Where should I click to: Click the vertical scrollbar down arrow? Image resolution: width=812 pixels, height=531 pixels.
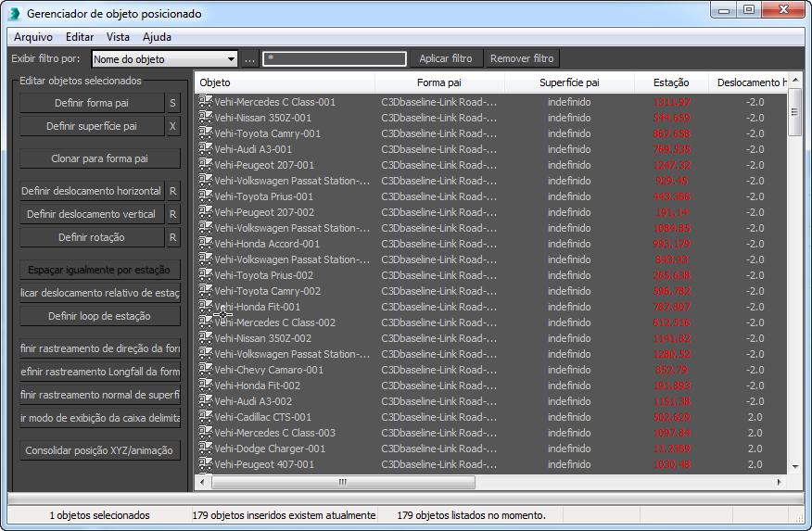pyautogui.click(x=795, y=467)
